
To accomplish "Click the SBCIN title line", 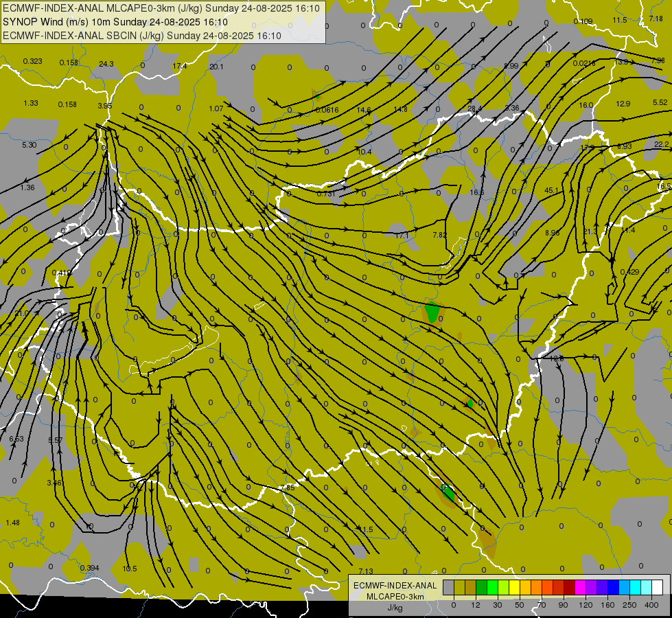I will [x=142, y=36].
